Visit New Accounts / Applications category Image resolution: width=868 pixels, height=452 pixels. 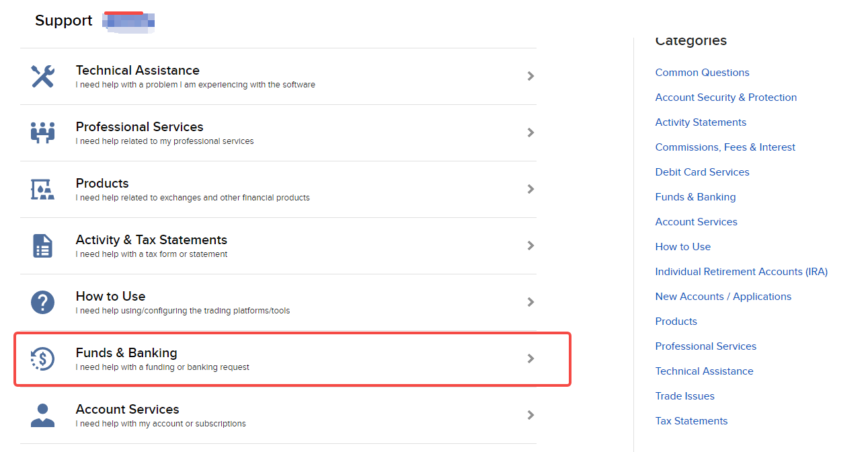pyautogui.click(x=723, y=297)
